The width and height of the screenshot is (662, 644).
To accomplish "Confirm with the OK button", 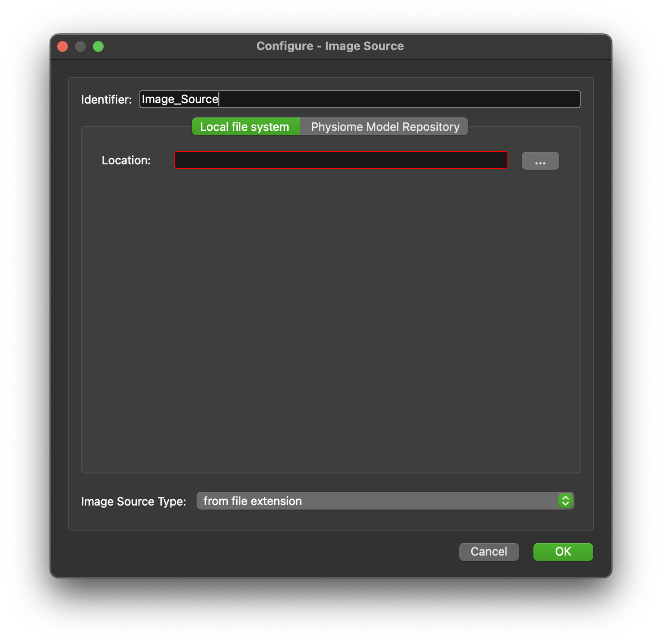I will pyautogui.click(x=563, y=552).
